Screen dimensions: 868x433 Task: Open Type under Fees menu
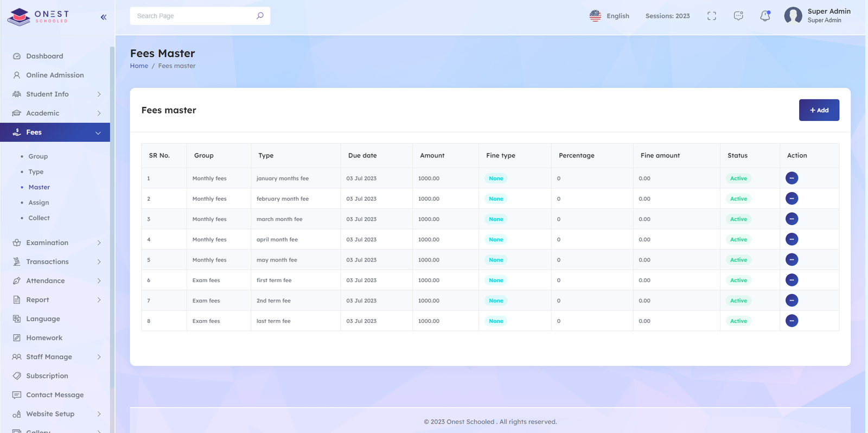point(36,171)
